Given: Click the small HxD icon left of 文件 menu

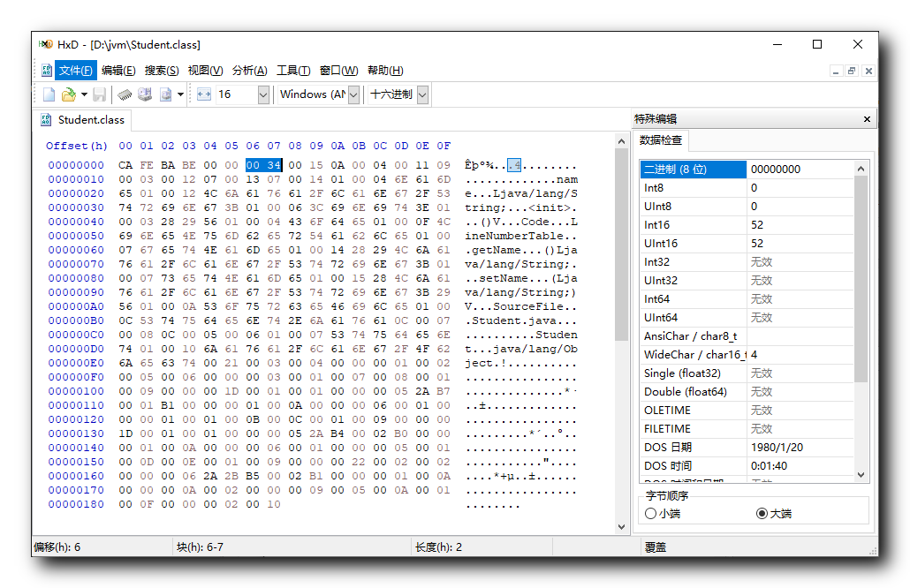Looking at the screenshot, I should tap(45, 70).
